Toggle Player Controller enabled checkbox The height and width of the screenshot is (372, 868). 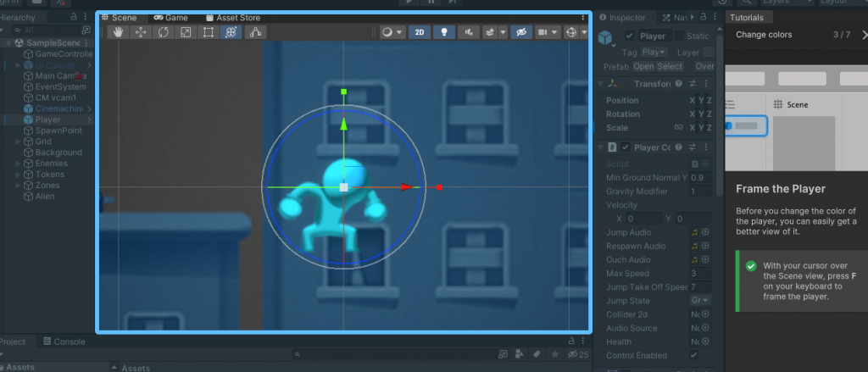626,147
